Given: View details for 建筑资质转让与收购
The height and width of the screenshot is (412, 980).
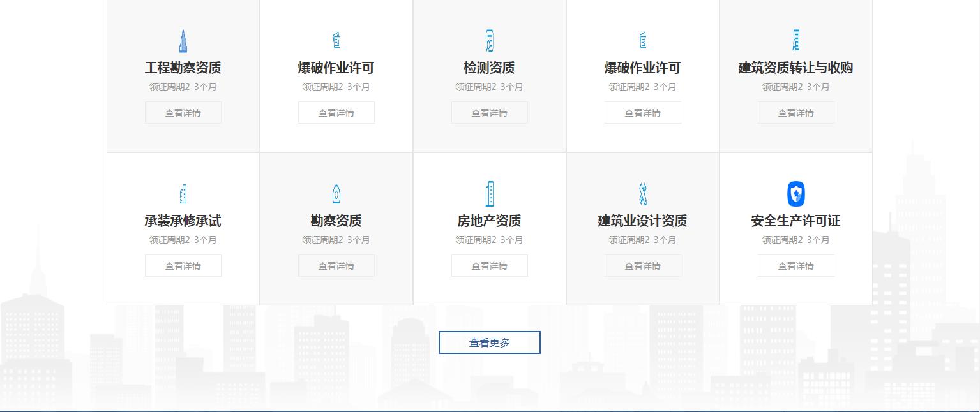Looking at the screenshot, I should 795,113.
